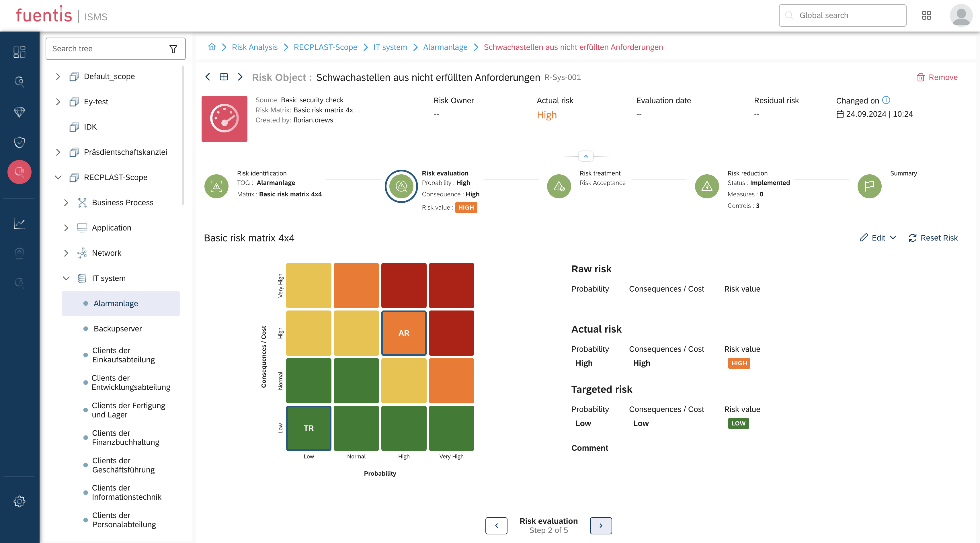Click the Reset Risk button
This screenshot has height=543, width=980.
(x=933, y=238)
